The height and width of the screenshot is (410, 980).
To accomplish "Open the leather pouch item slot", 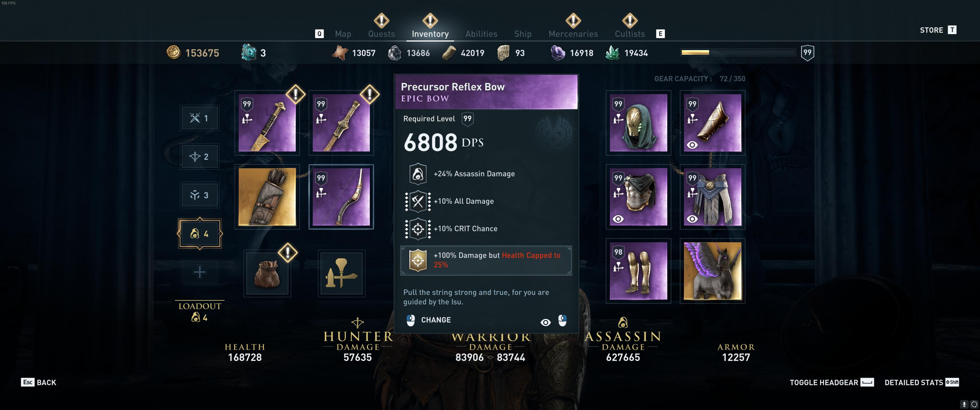I will 267,273.
